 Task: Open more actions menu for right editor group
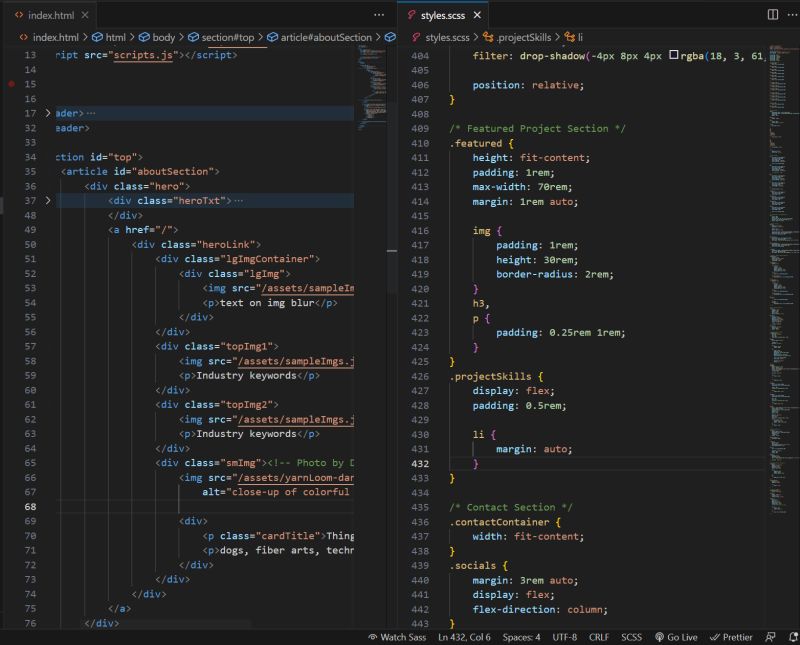pos(792,15)
